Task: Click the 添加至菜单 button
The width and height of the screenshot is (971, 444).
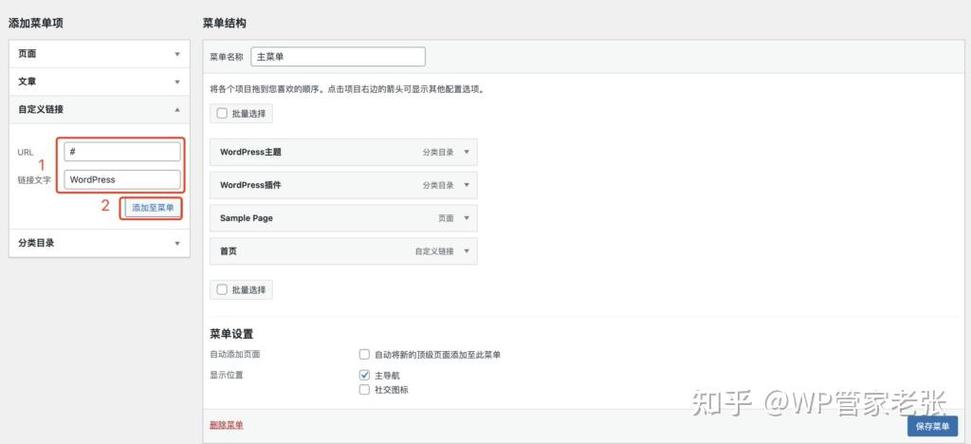Action: pos(152,208)
